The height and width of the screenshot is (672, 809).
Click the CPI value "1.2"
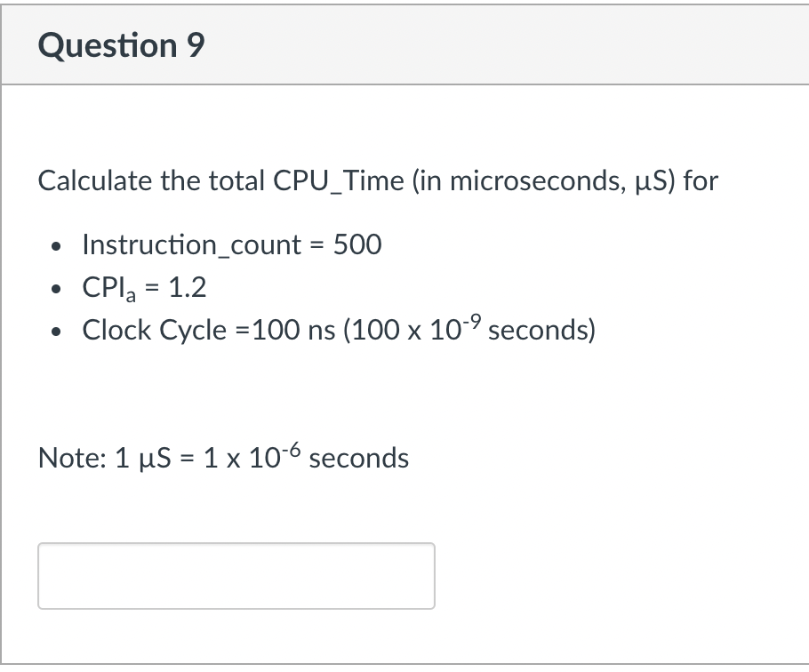pyautogui.click(x=188, y=287)
